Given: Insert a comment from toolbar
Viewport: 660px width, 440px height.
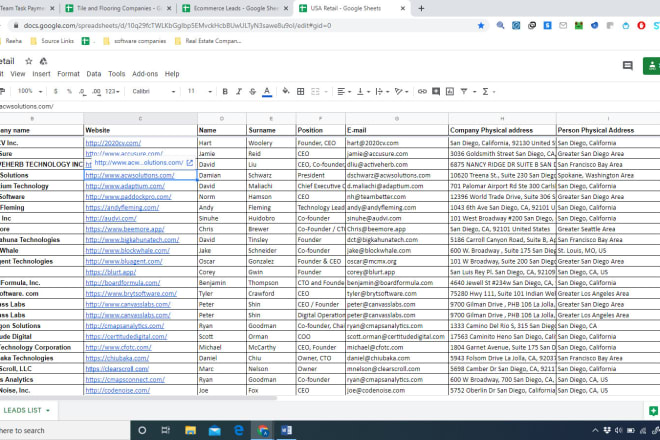Looking at the screenshot, I should point(436,91).
